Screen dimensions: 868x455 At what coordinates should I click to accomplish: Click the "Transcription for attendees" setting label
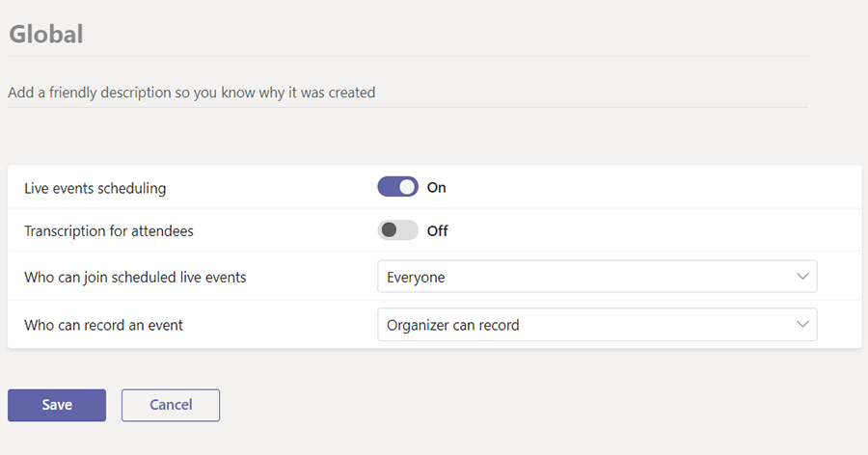(x=109, y=230)
